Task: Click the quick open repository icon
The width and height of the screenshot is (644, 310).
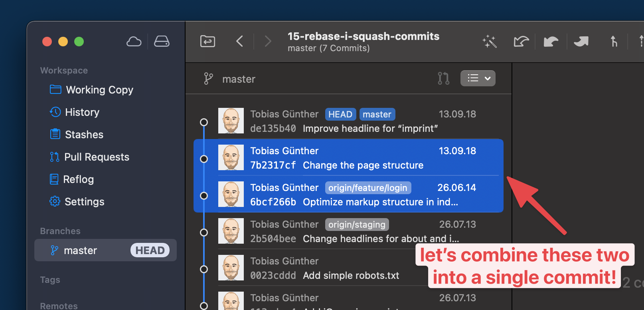Action: pyautogui.click(x=207, y=41)
